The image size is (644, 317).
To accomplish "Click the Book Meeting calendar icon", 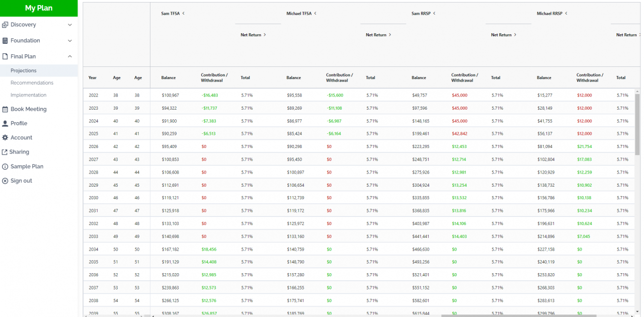I will tap(5, 109).
